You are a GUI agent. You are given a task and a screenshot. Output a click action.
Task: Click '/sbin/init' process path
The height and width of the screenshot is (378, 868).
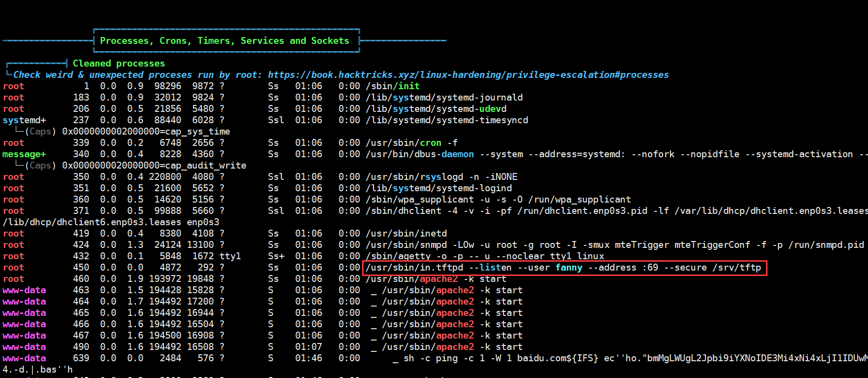click(393, 86)
